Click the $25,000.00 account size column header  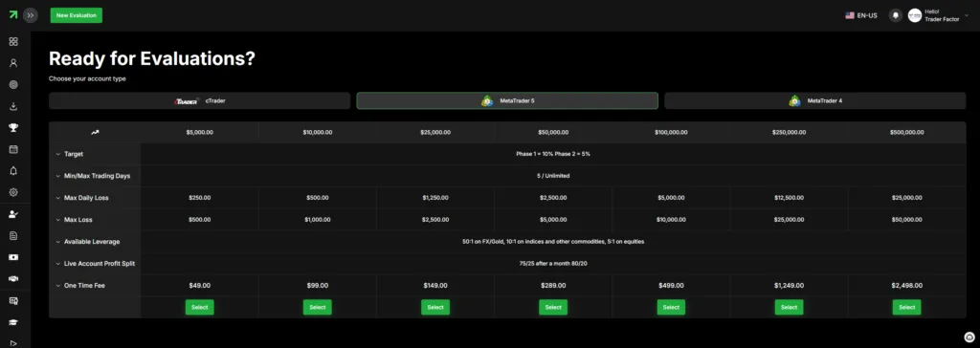[435, 133]
